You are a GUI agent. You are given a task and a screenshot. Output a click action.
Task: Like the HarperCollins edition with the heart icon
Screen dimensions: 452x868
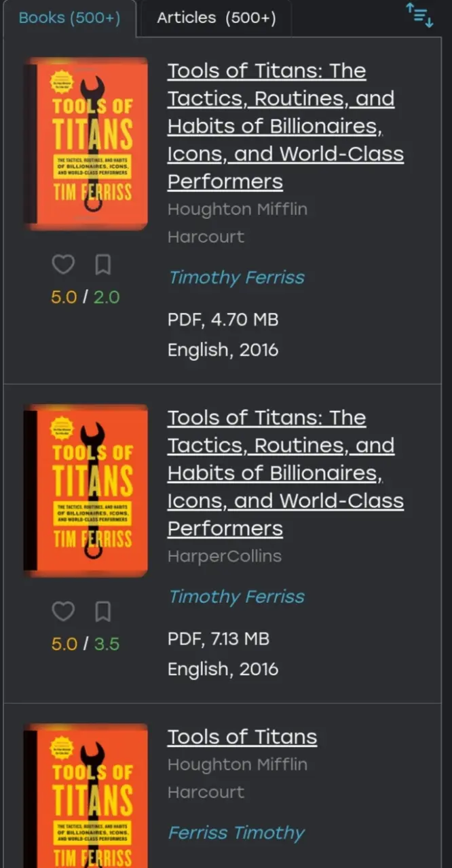coord(63,612)
